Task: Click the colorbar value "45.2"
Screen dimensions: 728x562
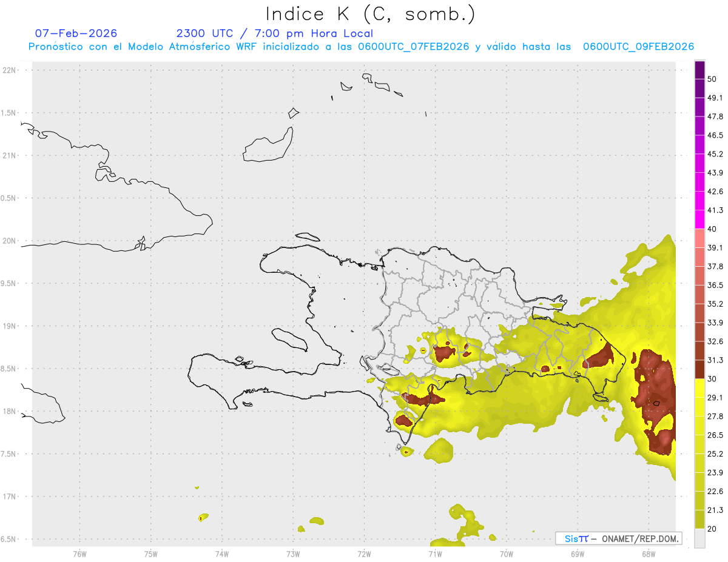Action: pos(715,155)
